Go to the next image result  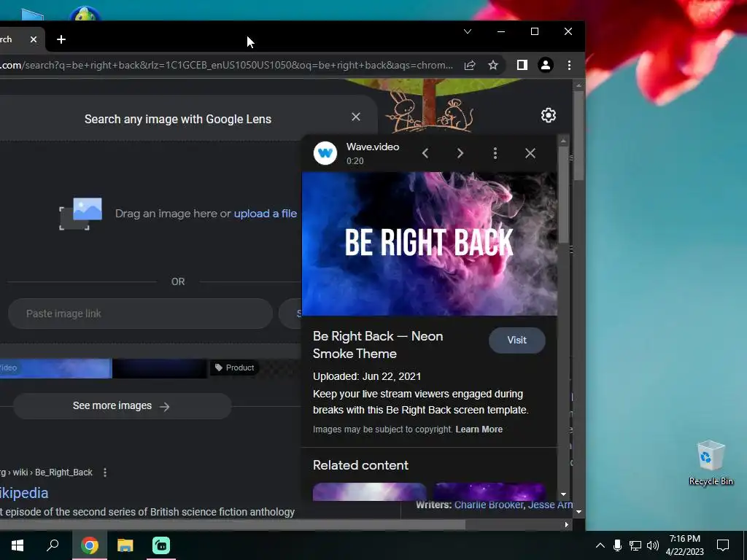pos(460,153)
